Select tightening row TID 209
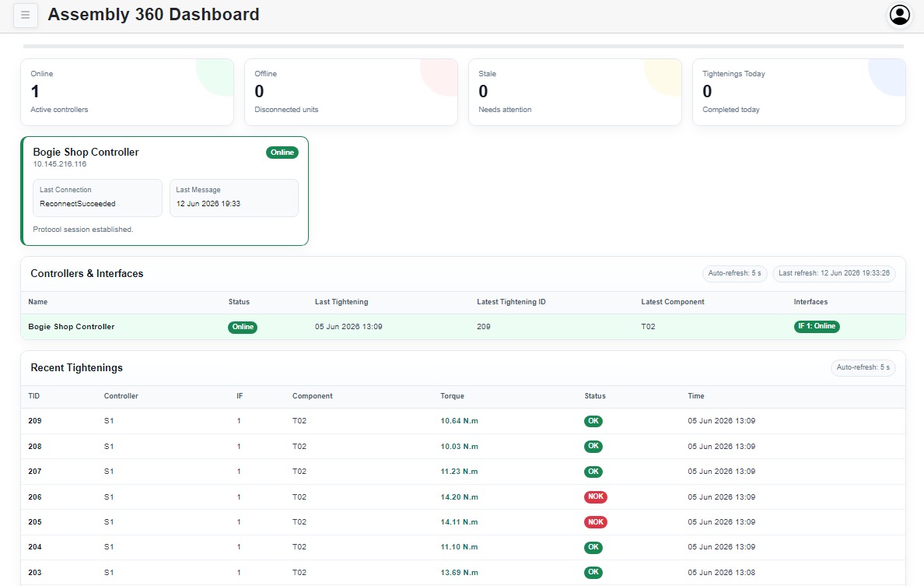 coord(464,421)
